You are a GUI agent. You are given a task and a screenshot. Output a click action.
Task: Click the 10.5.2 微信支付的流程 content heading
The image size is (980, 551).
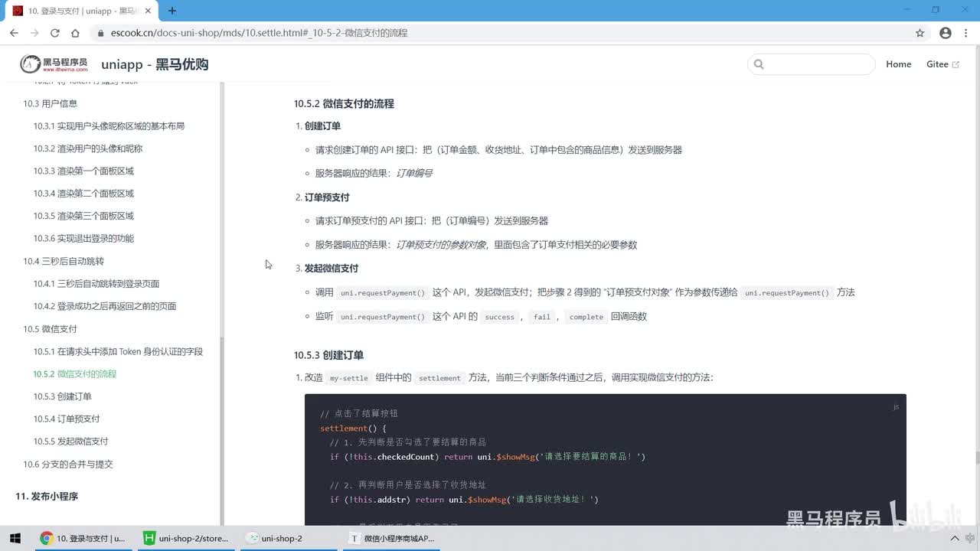point(344,103)
